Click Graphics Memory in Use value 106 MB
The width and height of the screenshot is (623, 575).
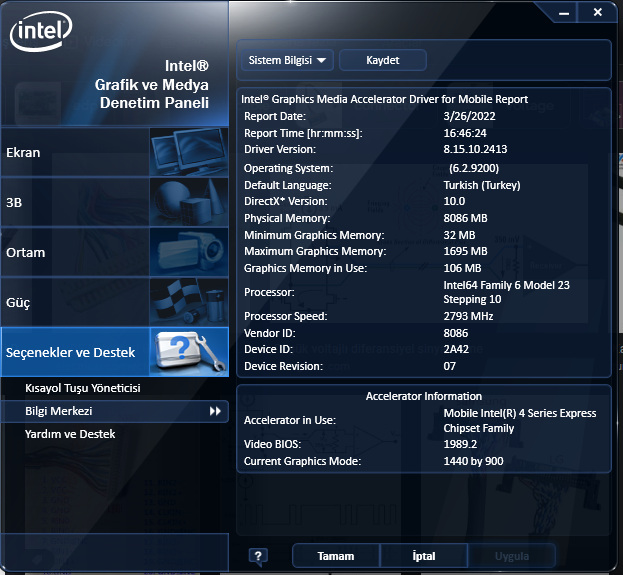pos(462,268)
